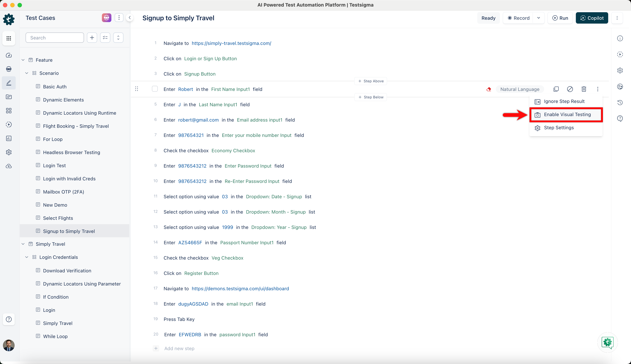Choose Enable Visual Testing
Viewport: 631px width, 364px height.
[x=566, y=115]
